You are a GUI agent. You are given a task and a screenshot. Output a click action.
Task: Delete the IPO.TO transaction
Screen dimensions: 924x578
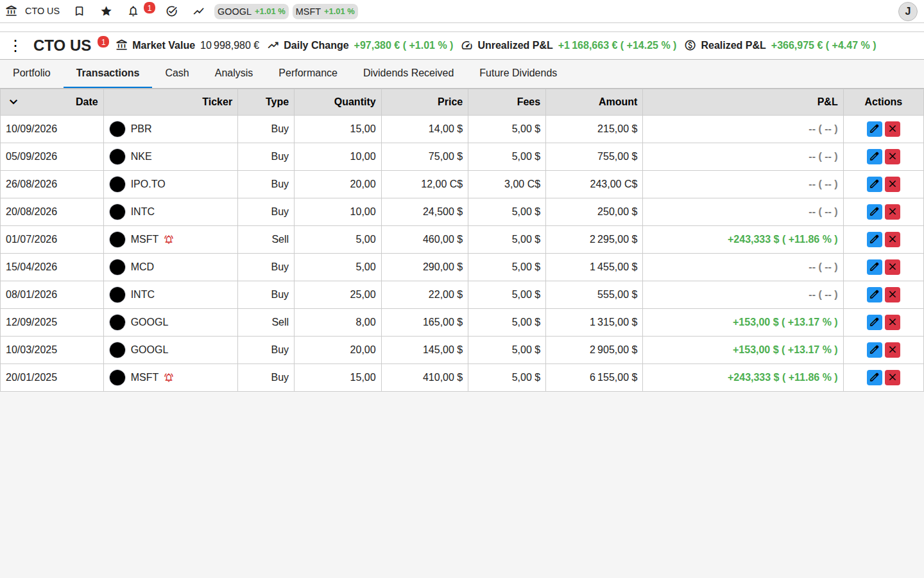893,184
